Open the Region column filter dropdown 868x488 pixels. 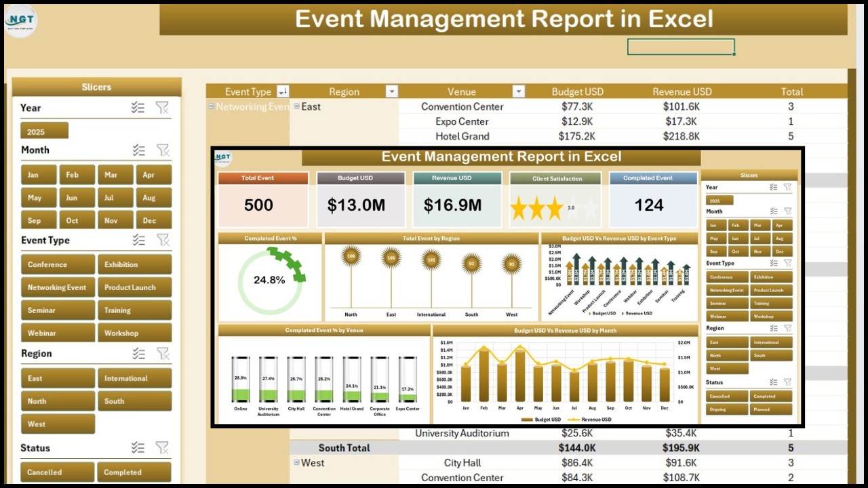(391, 91)
